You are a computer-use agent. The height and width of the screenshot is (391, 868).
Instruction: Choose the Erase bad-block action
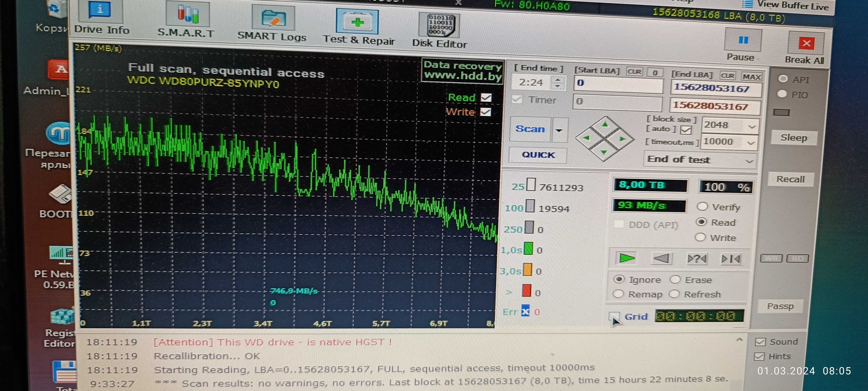pyautogui.click(x=675, y=279)
